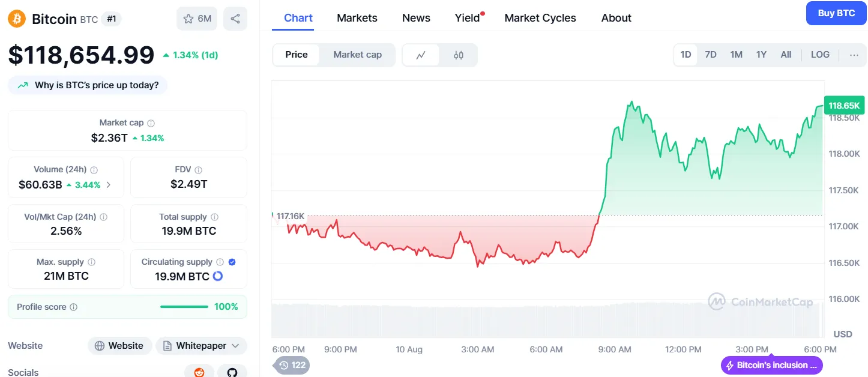
Task: Click Bitcoin's inclusion event marker
Action: click(x=771, y=365)
